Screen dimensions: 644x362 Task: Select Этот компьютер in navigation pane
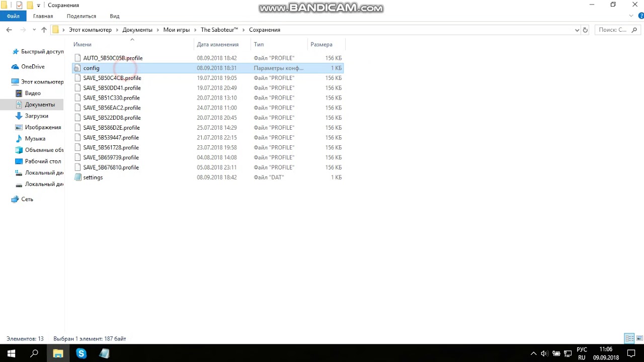tap(42, 81)
